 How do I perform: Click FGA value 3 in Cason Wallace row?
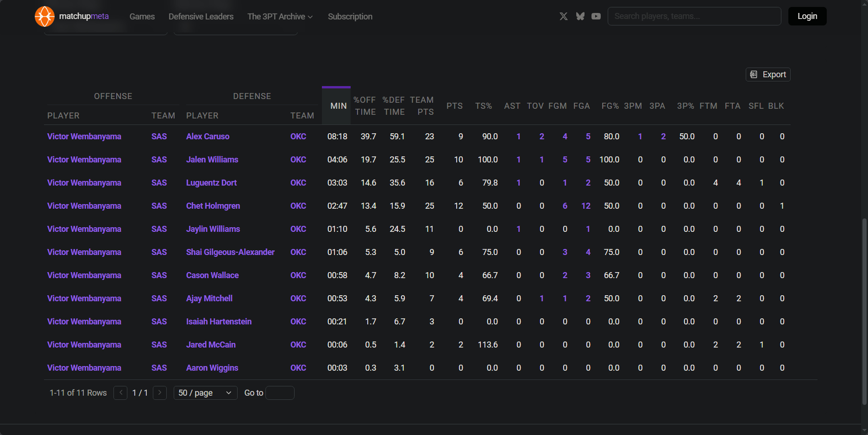(x=588, y=275)
